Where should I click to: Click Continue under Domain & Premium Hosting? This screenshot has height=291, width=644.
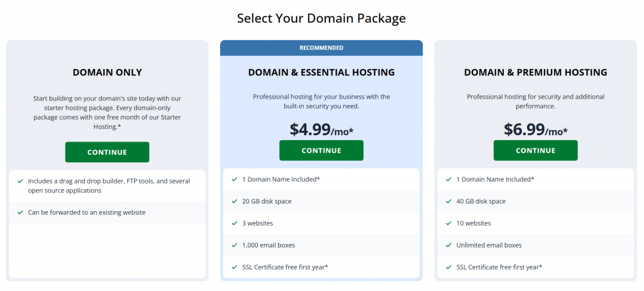[x=535, y=151]
